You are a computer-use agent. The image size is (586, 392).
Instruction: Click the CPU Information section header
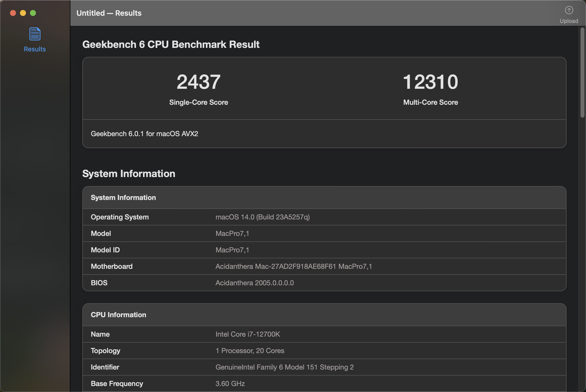click(x=118, y=315)
